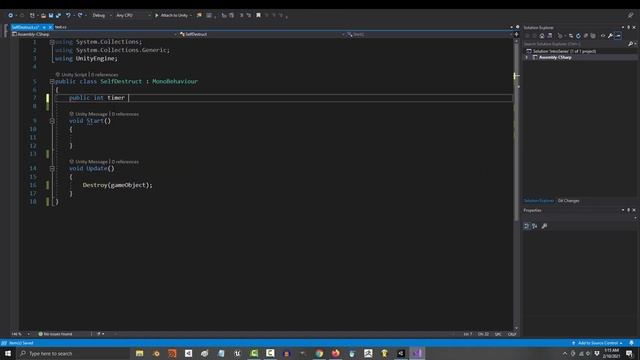The height and width of the screenshot is (360, 640).
Task: Click the Alphabetical sort icon in Properties
Action: tap(534, 226)
